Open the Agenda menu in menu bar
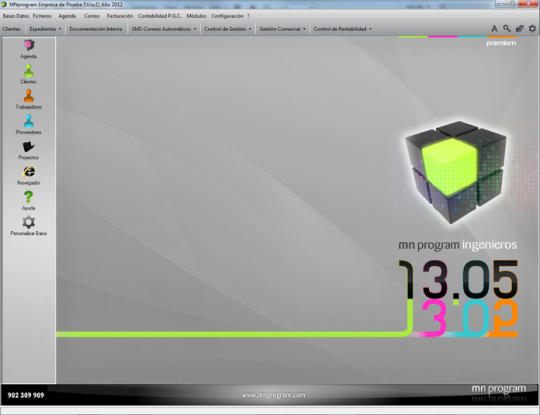The height and width of the screenshot is (415, 540). (x=67, y=16)
